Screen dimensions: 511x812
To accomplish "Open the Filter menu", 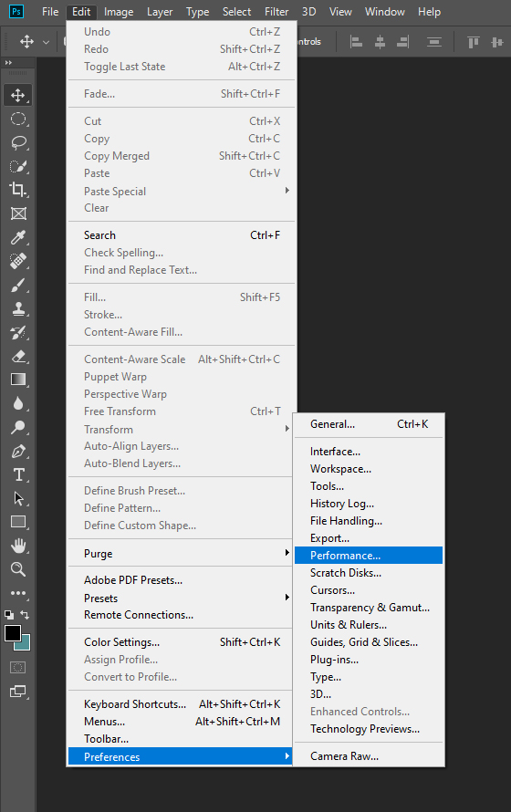I will pyautogui.click(x=276, y=11).
